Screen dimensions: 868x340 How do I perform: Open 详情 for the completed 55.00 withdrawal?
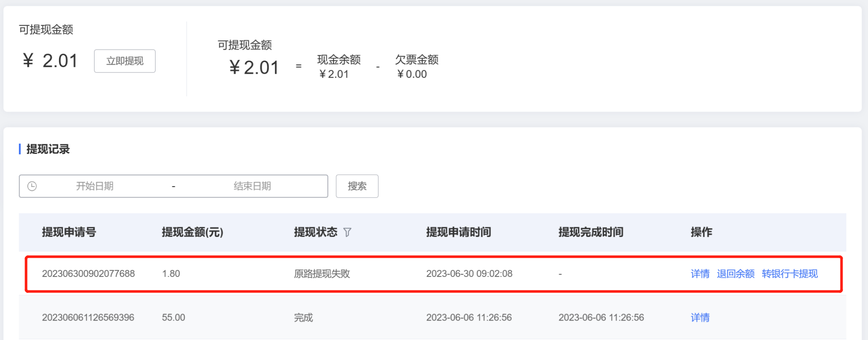tap(700, 318)
